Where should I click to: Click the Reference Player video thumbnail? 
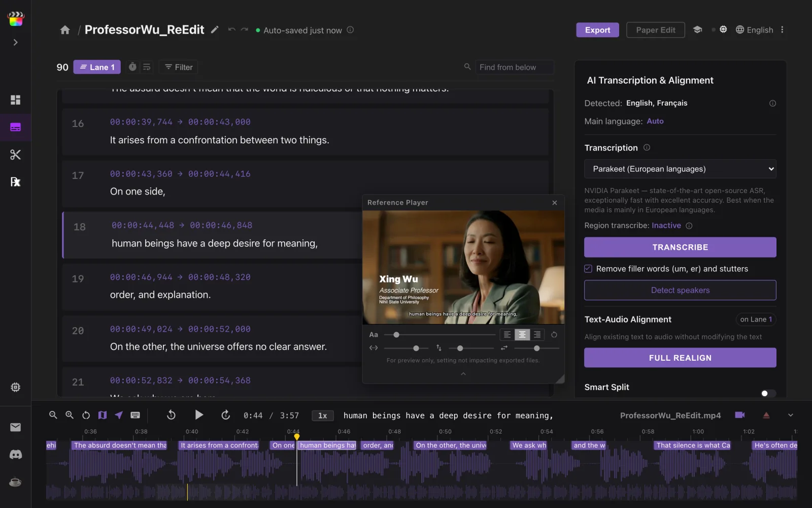(x=463, y=267)
